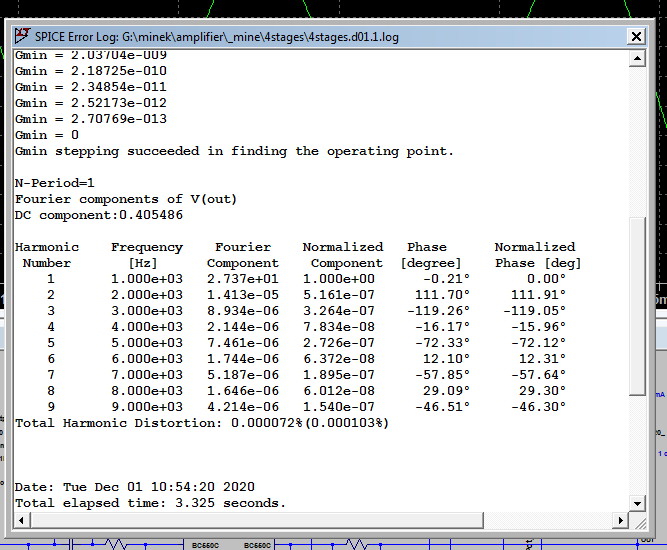Click harmonic number 9 in table

point(51,407)
